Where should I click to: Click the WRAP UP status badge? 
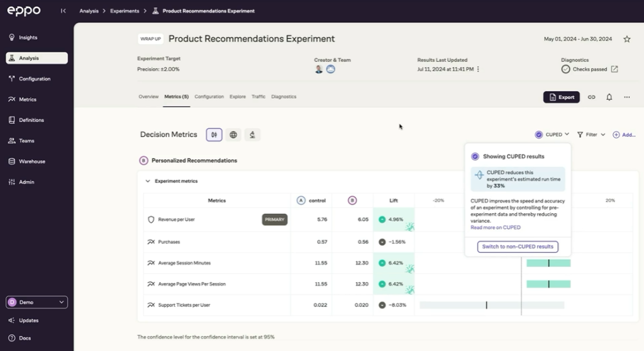[x=151, y=38]
